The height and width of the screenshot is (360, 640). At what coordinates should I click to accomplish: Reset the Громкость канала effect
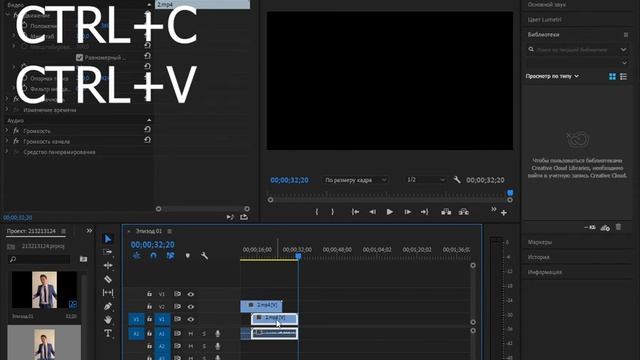tap(147, 140)
